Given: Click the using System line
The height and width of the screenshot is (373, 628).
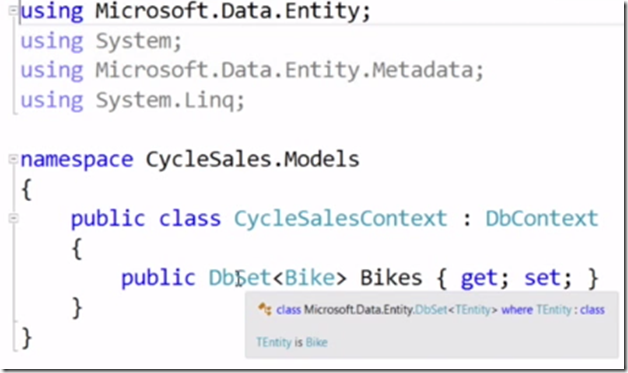Looking at the screenshot, I should 101,41.
